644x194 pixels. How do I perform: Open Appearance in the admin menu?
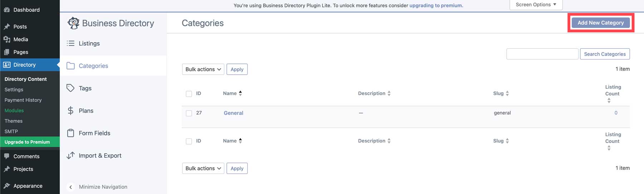pyautogui.click(x=28, y=186)
